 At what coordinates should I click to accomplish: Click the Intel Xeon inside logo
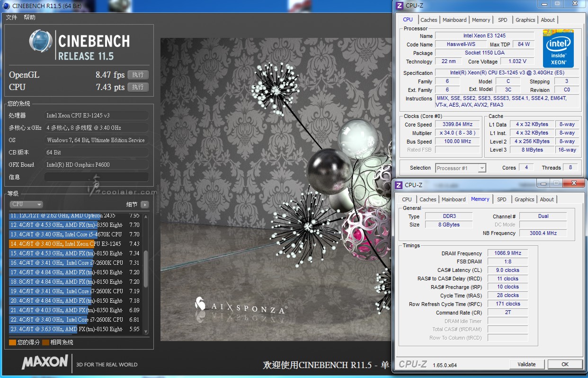[558, 48]
